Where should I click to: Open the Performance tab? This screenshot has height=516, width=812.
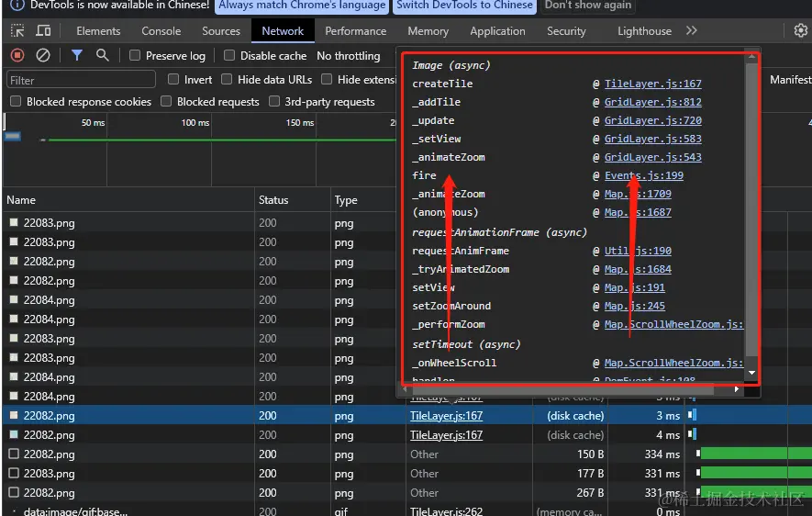coord(356,31)
